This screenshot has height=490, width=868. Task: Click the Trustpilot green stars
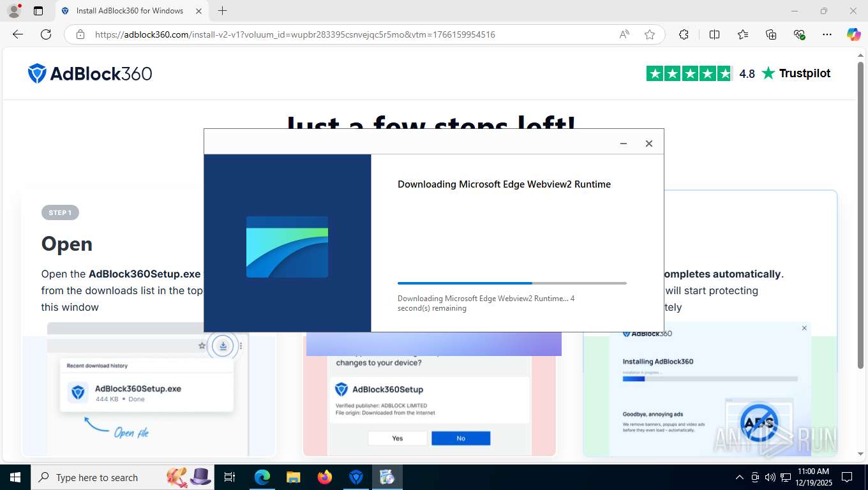tap(689, 73)
